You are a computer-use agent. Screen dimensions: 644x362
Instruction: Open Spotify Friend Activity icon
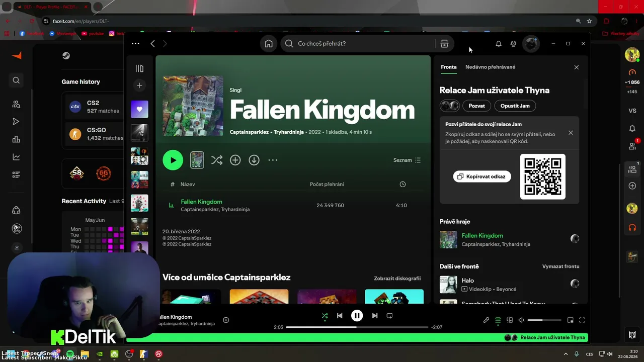point(513,44)
